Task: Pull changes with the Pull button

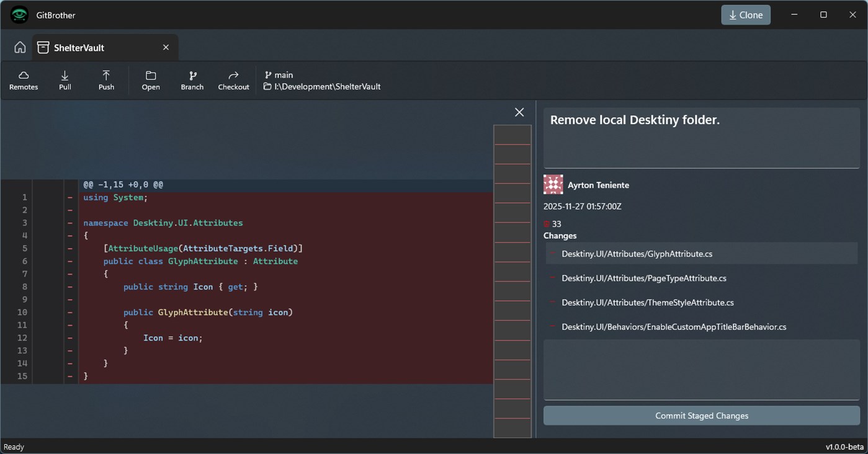Action: coord(65,81)
